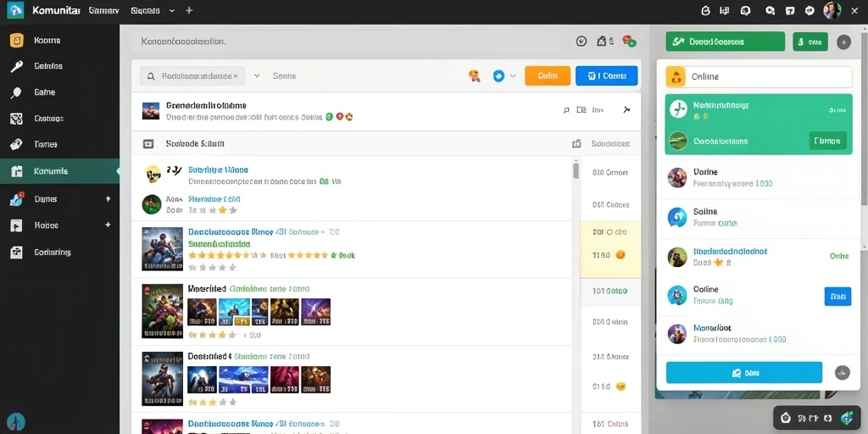The height and width of the screenshot is (434, 868).
Task: Expand the plus next to Dajnes in sidebar
Action: (x=108, y=198)
